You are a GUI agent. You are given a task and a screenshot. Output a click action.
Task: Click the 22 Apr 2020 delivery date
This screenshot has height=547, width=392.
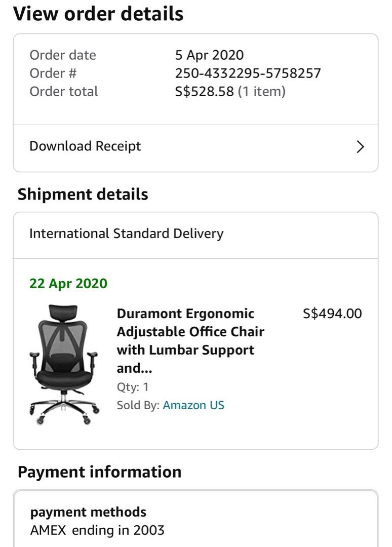pyautogui.click(x=68, y=284)
